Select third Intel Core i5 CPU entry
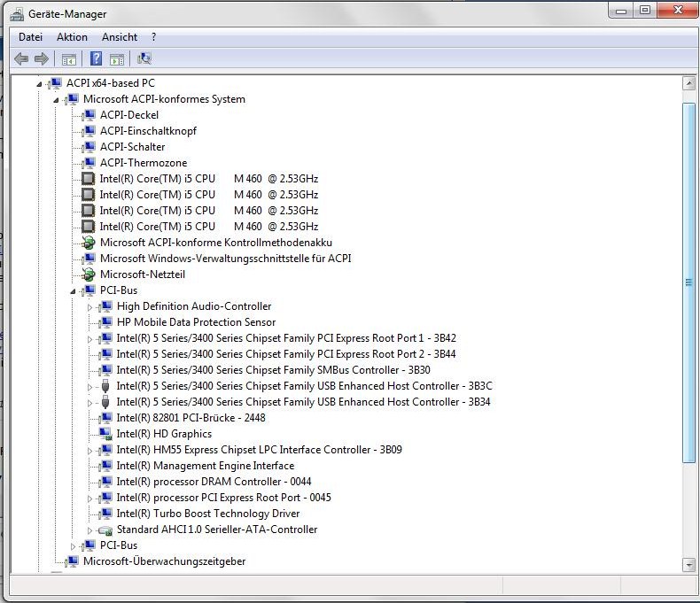 tap(208, 211)
